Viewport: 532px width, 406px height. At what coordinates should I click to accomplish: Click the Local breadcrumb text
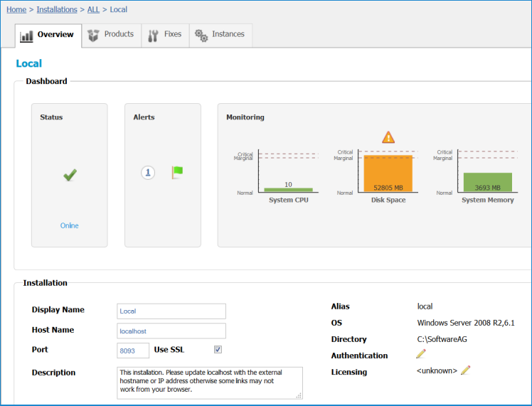coord(118,9)
